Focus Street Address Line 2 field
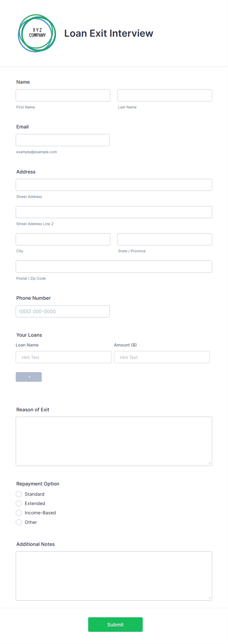 click(114, 212)
